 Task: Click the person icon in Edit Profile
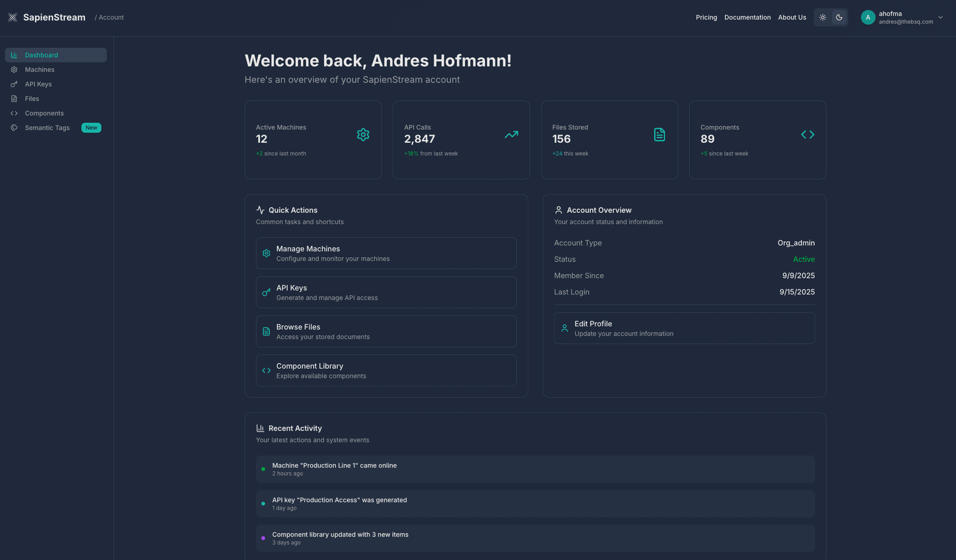click(x=564, y=329)
